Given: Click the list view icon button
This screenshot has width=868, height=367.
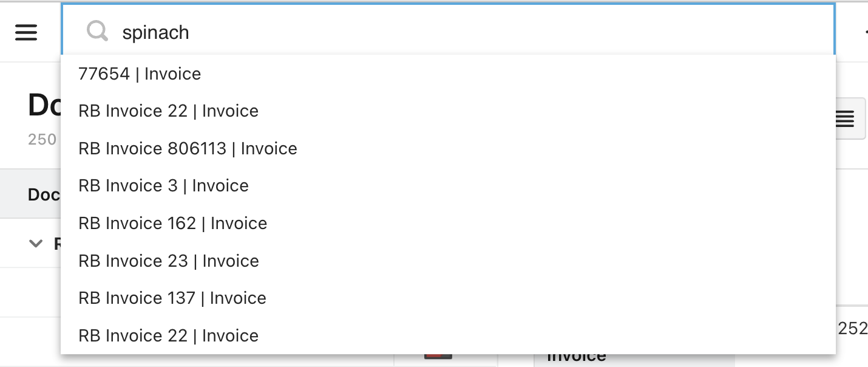Looking at the screenshot, I should [x=847, y=119].
